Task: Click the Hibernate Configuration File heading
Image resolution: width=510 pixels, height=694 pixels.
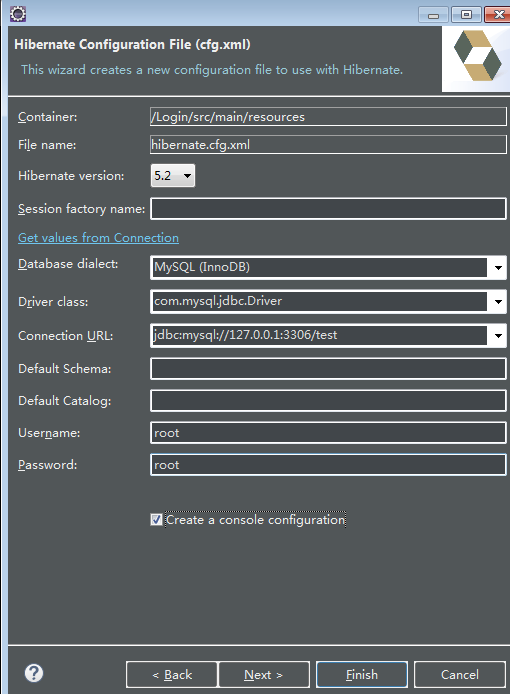Action: pos(132,45)
